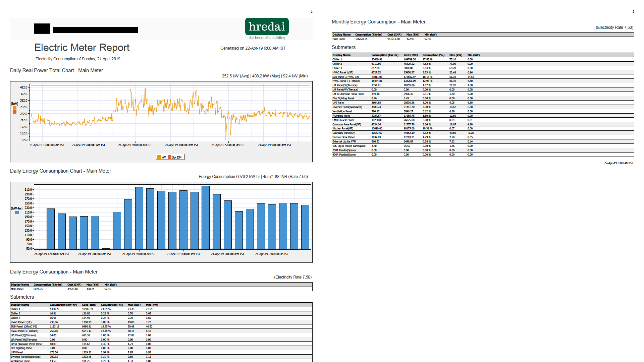
Task: Click daily Main Panel consumption 6076.25
Action: tap(38, 289)
